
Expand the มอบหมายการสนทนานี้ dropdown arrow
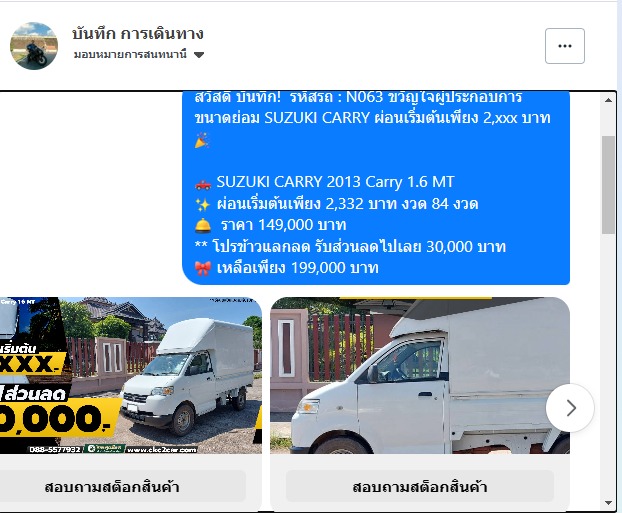point(199,55)
